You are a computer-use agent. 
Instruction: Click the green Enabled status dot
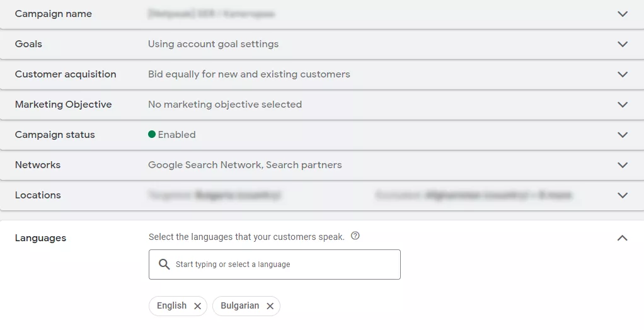[x=152, y=134]
